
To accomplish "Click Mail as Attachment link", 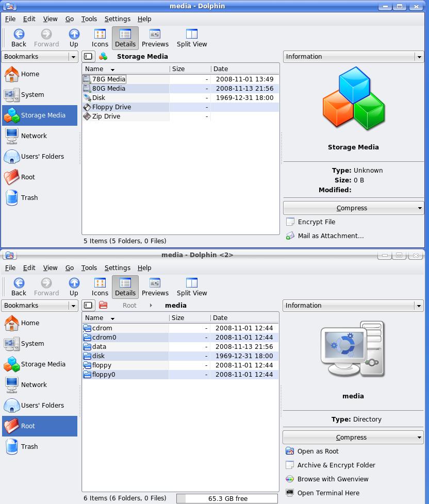I will click(331, 236).
